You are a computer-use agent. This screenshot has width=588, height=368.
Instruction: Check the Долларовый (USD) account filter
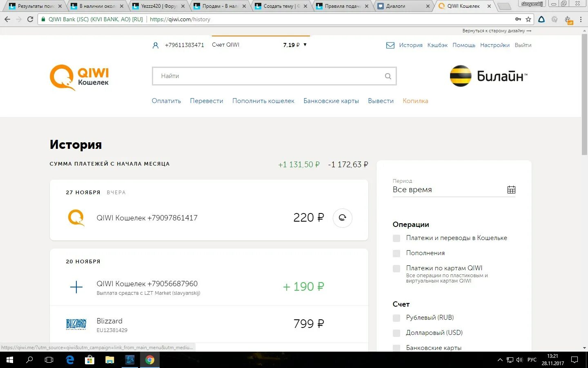[x=396, y=333]
